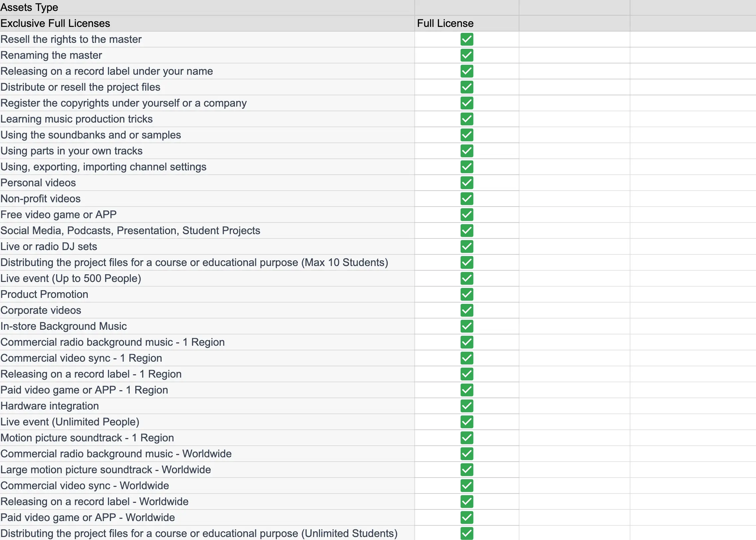The height and width of the screenshot is (540, 756).
Task: Select the Using parts in your own tracks cell
Action: 71,151
